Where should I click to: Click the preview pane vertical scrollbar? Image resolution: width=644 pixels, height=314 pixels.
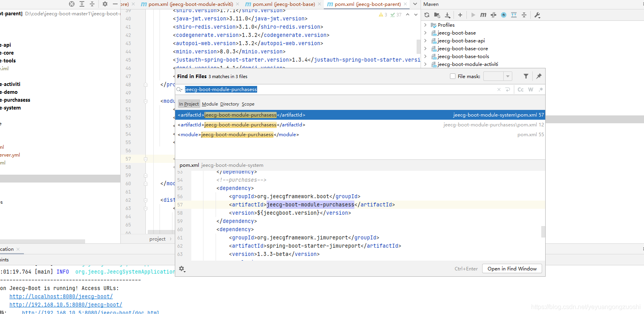(x=543, y=232)
